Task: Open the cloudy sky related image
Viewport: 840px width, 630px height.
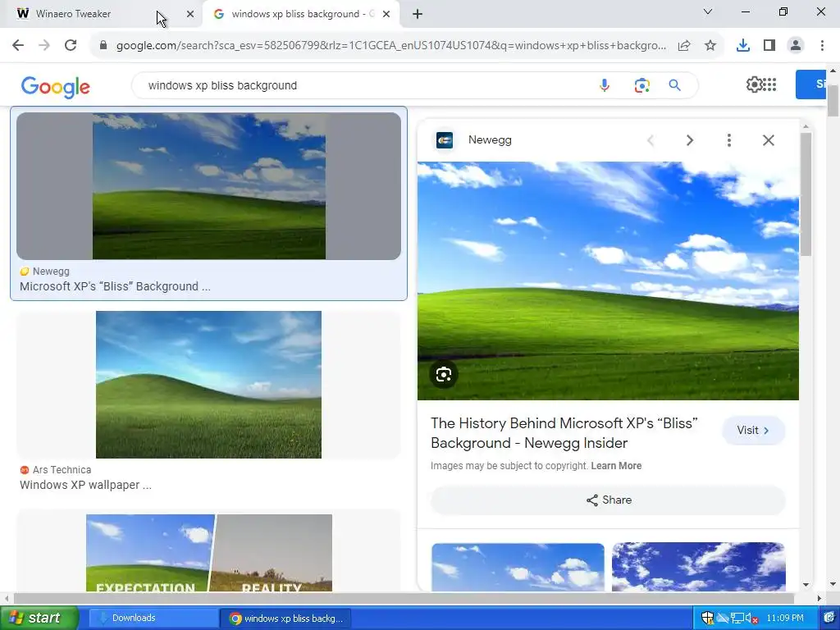Action: [699, 567]
